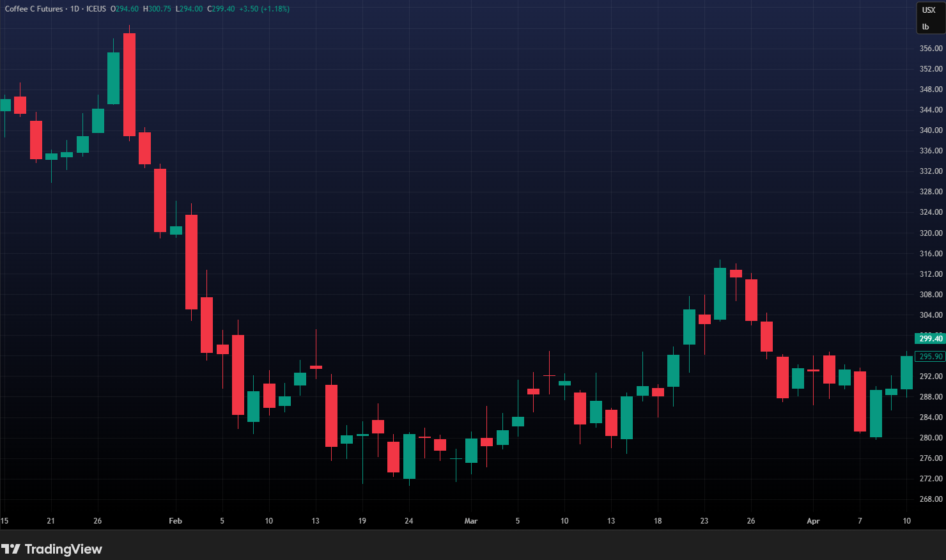
Task: Click the ICEUS exchange label
Action: [x=96, y=9]
